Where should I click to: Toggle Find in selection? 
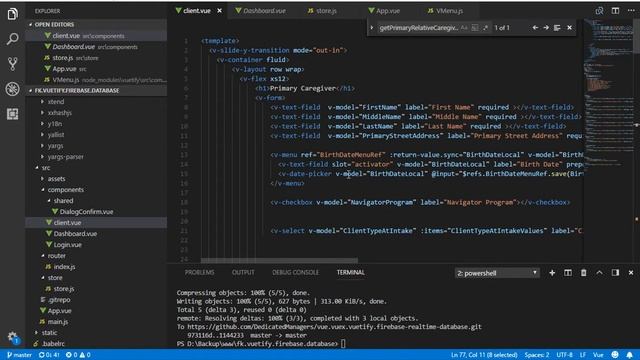557,28
